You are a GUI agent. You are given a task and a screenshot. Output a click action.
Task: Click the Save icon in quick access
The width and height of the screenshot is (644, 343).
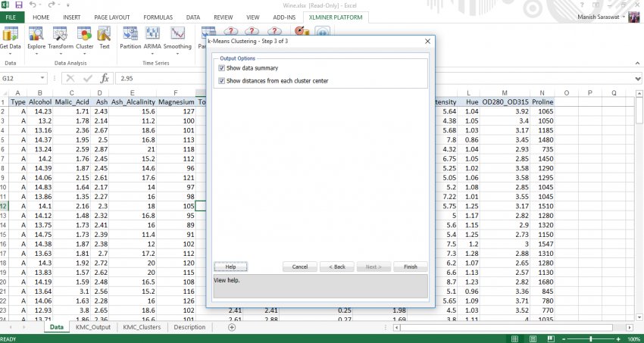pyautogui.click(x=18, y=5)
